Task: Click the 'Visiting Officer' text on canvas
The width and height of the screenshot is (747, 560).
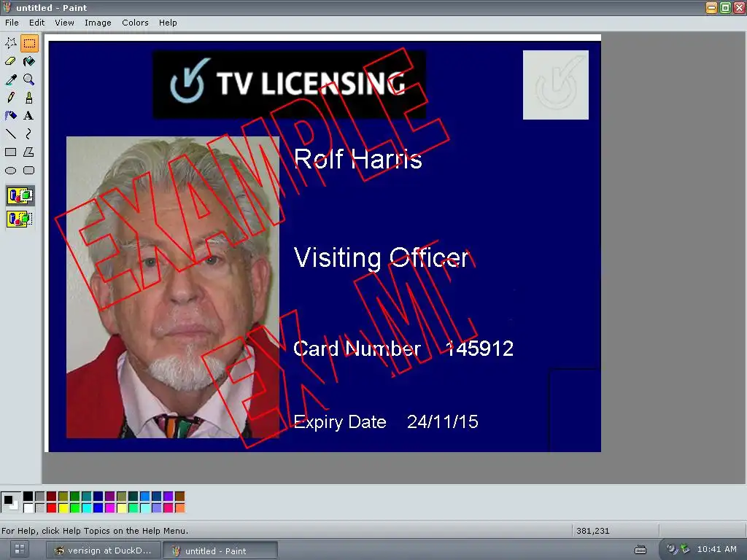Action: click(382, 258)
